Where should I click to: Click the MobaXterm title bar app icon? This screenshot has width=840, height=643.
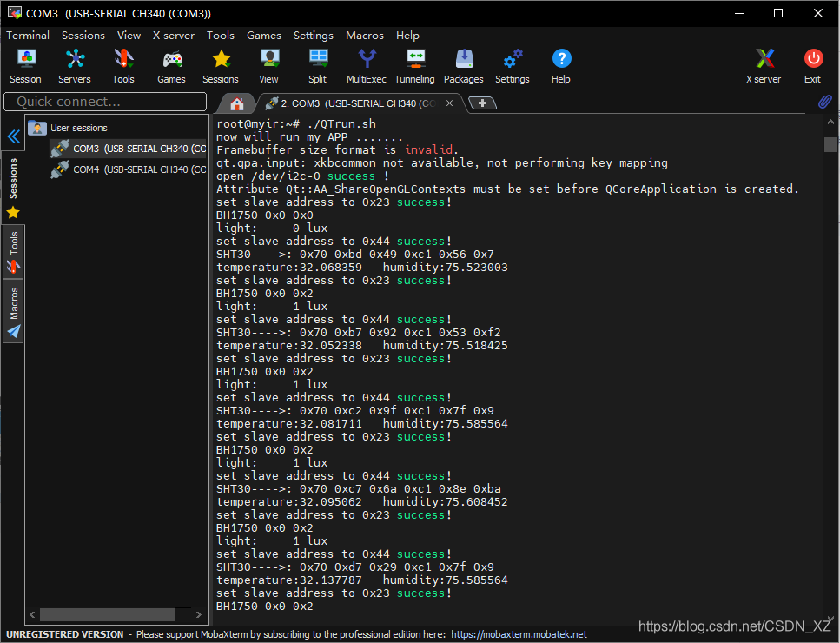[x=15, y=13]
